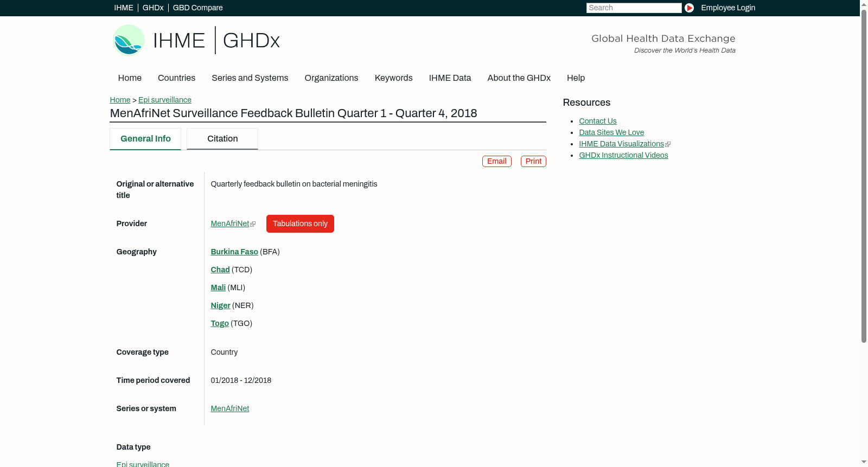The width and height of the screenshot is (868, 467).
Task: Click the Global Health Data Exchange tagline
Action: pyautogui.click(x=663, y=39)
